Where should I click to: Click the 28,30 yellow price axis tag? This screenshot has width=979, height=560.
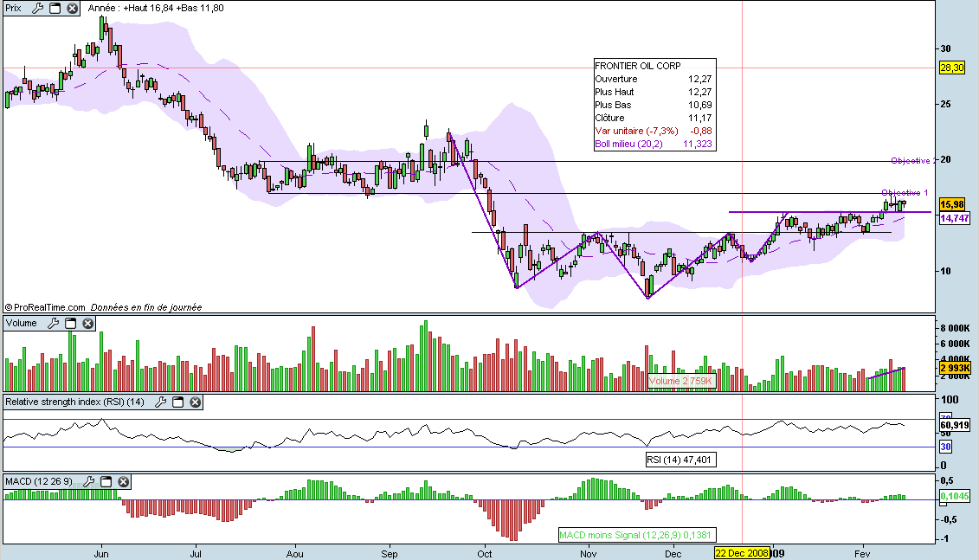pos(952,68)
